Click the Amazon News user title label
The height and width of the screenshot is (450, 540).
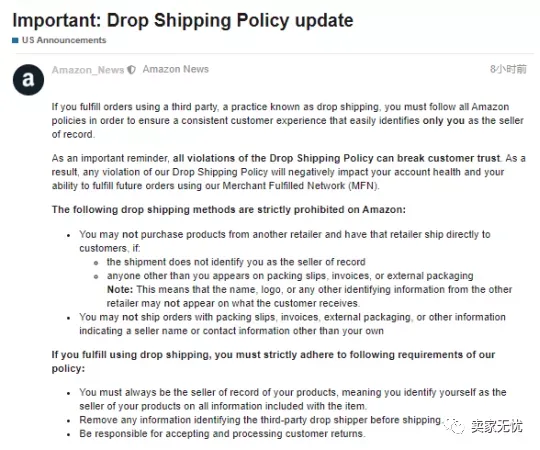click(x=176, y=69)
